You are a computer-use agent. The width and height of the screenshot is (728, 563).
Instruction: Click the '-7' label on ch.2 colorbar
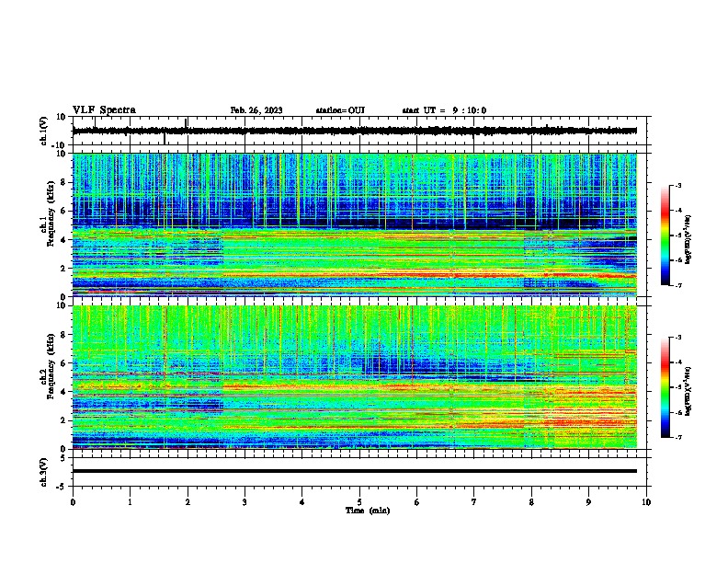[x=677, y=437]
